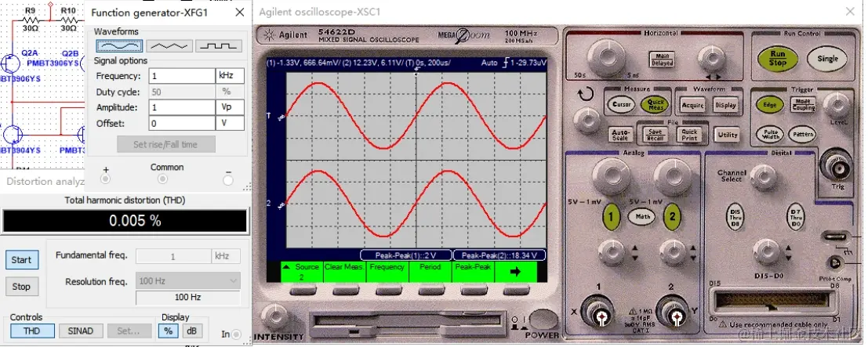The image size is (868, 347).
Task: Display distortion in dB
Action: (192, 331)
